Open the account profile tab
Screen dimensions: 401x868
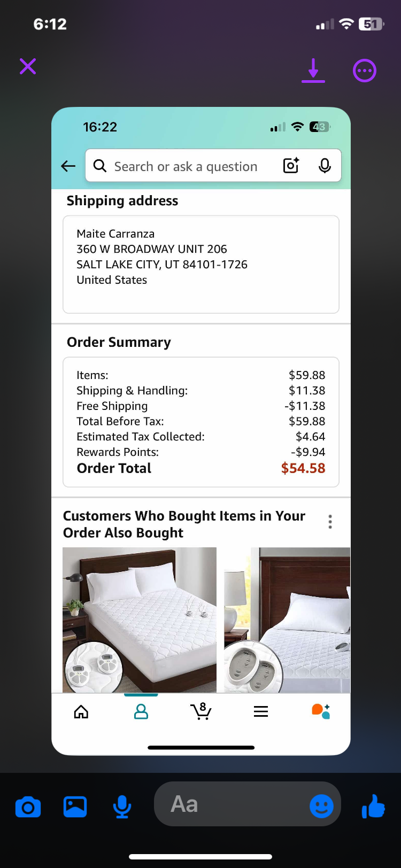click(141, 711)
